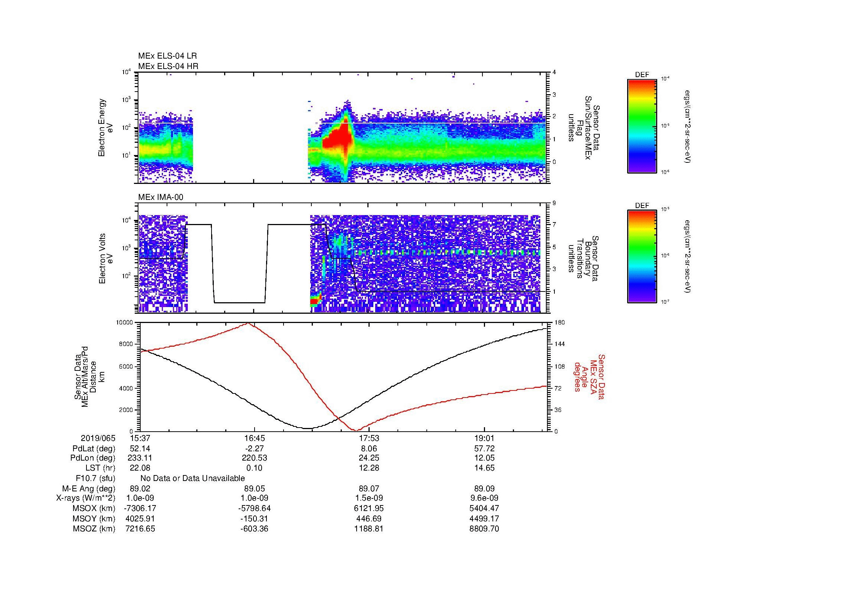The width and height of the screenshot is (868, 613).
Task: Click the MSOY value '4025.91'
Action: (x=140, y=518)
